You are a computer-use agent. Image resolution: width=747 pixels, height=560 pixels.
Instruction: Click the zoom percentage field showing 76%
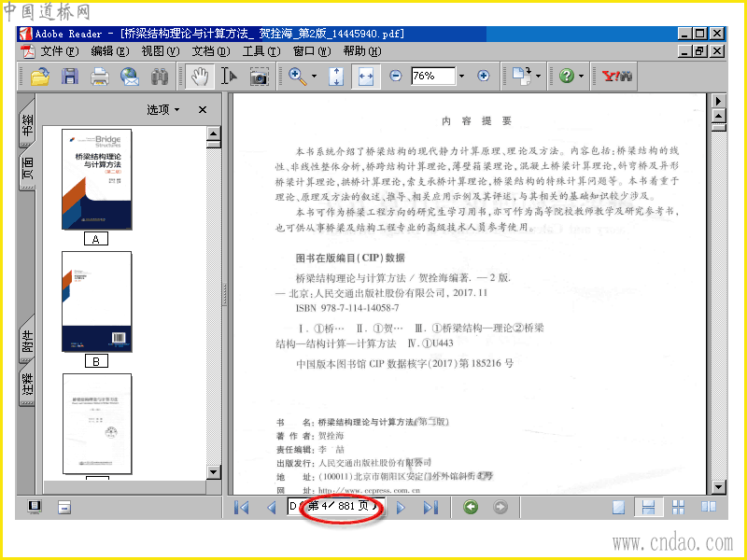coord(432,77)
